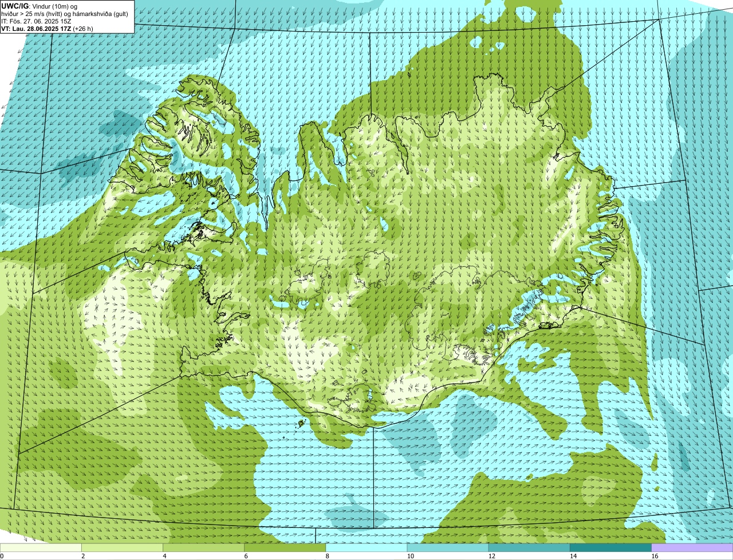Click the legend tick label "10"
This screenshot has height=560, width=733.
[410, 556]
